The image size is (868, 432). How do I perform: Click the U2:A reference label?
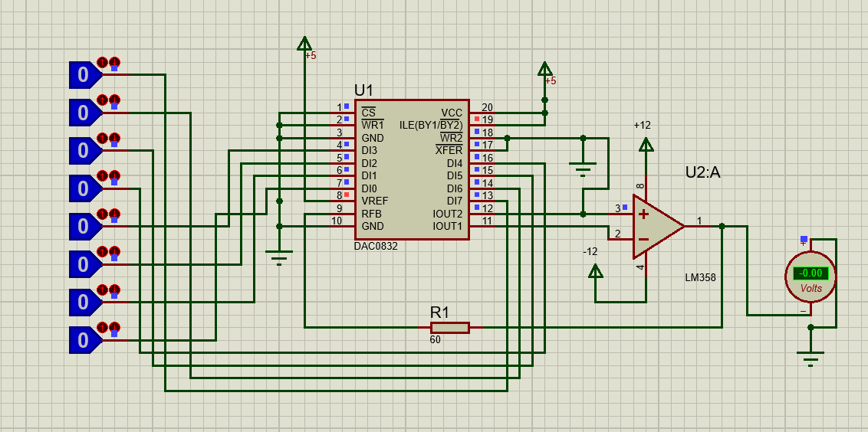[x=703, y=172]
